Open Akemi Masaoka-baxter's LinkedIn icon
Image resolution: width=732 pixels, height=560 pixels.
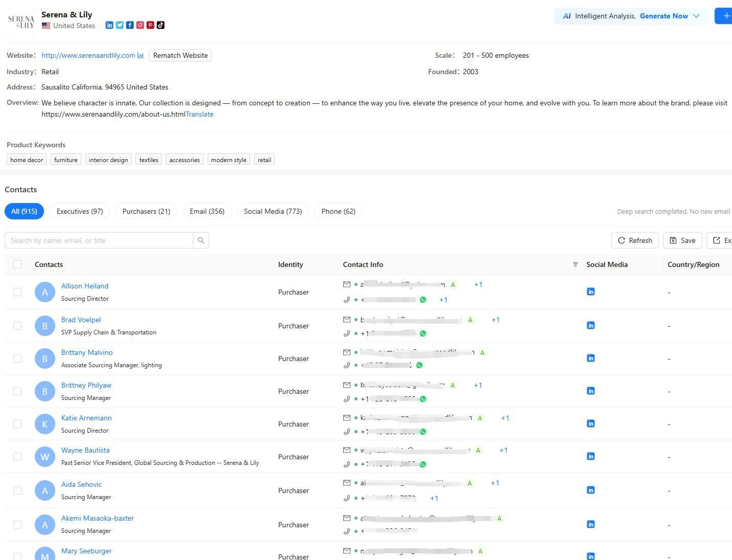[591, 524]
